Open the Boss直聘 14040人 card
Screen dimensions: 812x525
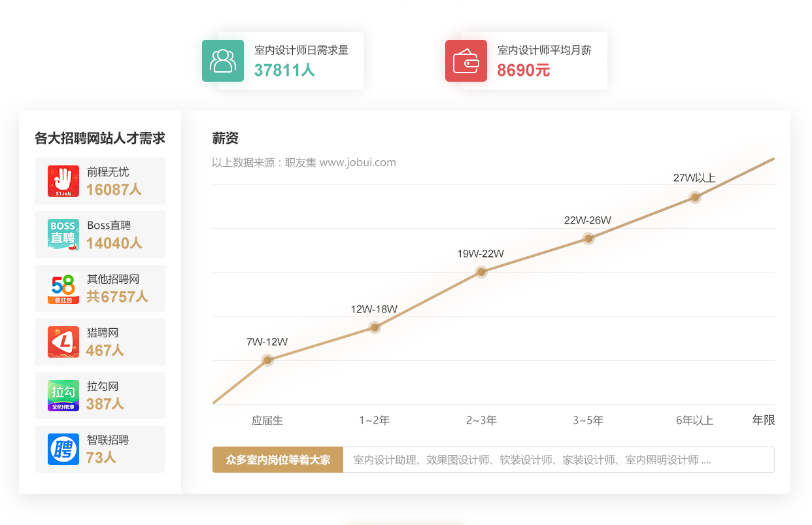click(100, 235)
